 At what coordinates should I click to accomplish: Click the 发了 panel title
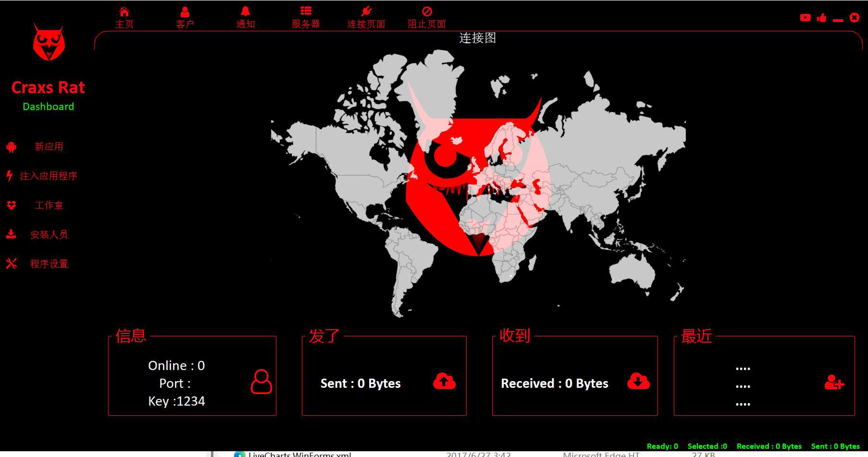coord(324,336)
